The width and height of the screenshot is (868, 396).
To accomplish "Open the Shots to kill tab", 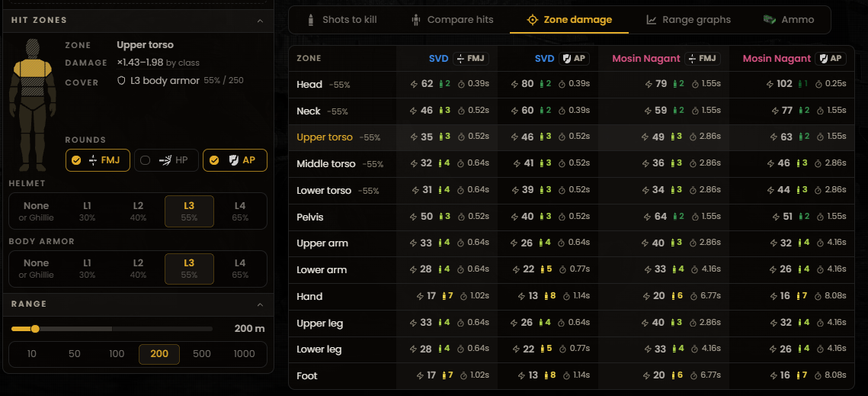I will [341, 20].
